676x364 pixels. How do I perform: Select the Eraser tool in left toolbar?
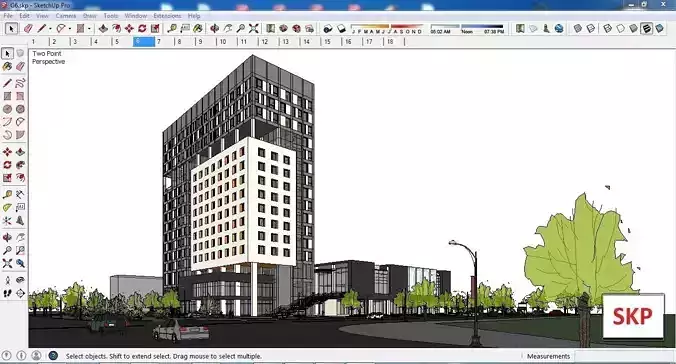coord(20,66)
